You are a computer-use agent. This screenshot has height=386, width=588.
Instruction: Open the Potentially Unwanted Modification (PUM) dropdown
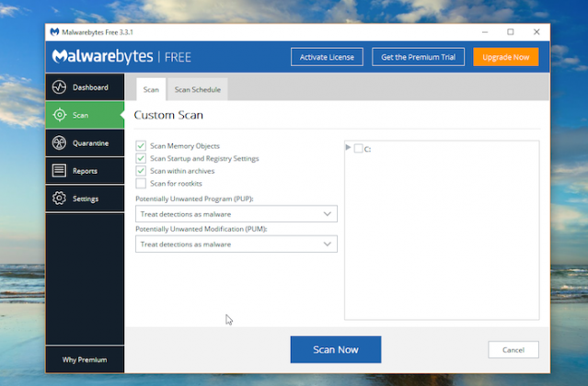pyautogui.click(x=236, y=244)
